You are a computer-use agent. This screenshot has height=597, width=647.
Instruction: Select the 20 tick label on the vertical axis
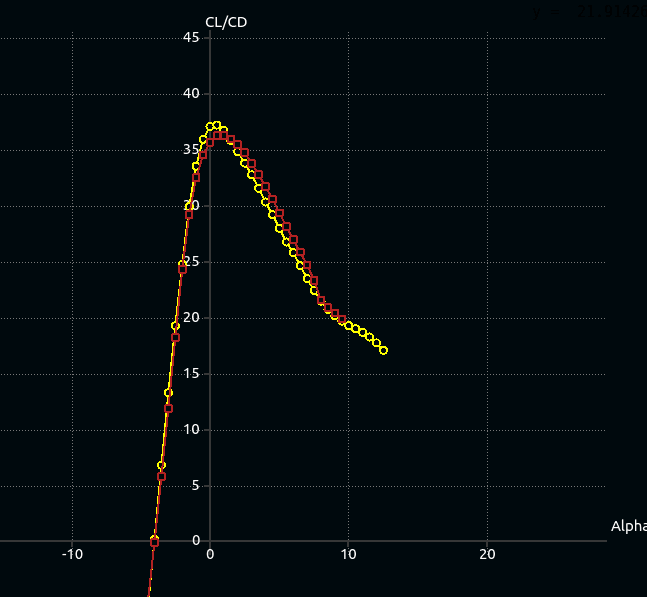click(191, 318)
